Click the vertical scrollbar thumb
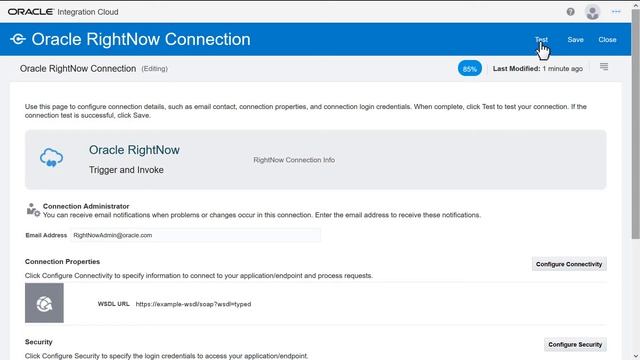Viewport: 640px width, 360px height. coord(636,124)
